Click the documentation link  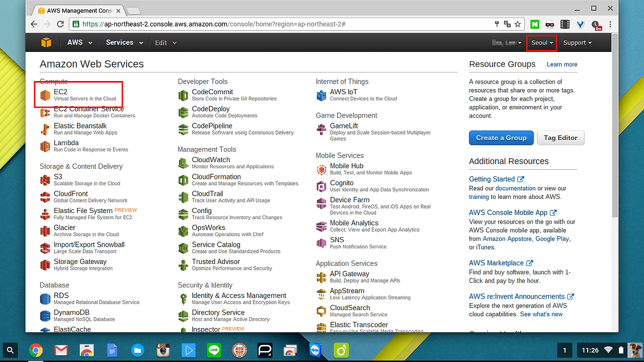pyautogui.click(x=515, y=188)
